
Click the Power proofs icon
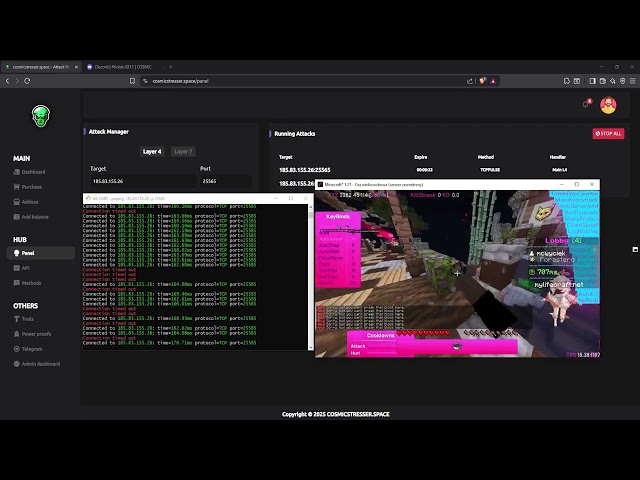pyautogui.click(x=16, y=334)
